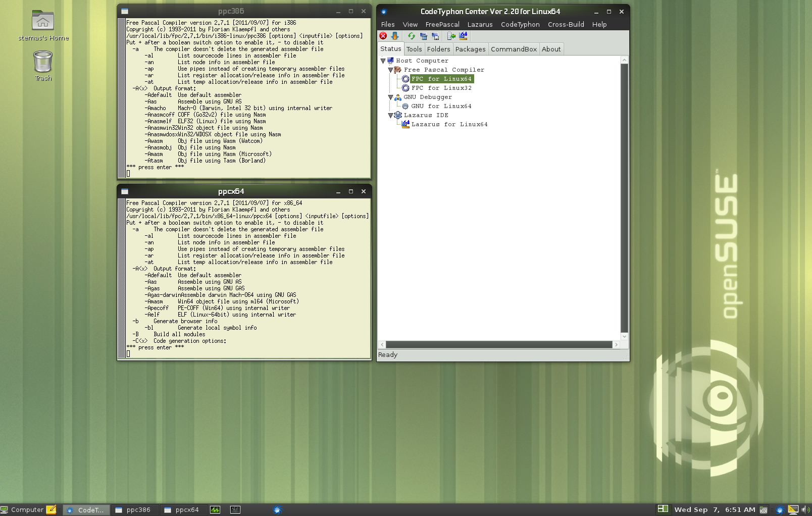Click the Free Pascal Compiler cheetah icon
This screenshot has height=516, width=812.
point(398,70)
